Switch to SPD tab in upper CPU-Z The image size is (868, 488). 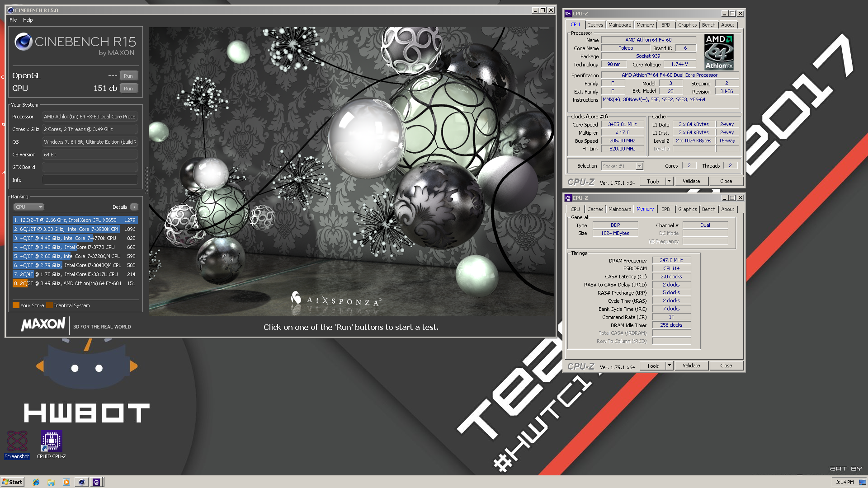[x=666, y=25]
